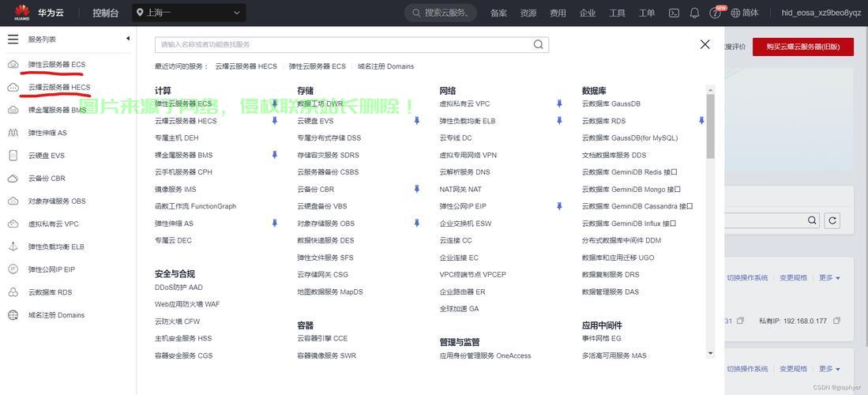868x395 pixels.
Task: Click the 控制台 console link
Action: tap(106, 13)
